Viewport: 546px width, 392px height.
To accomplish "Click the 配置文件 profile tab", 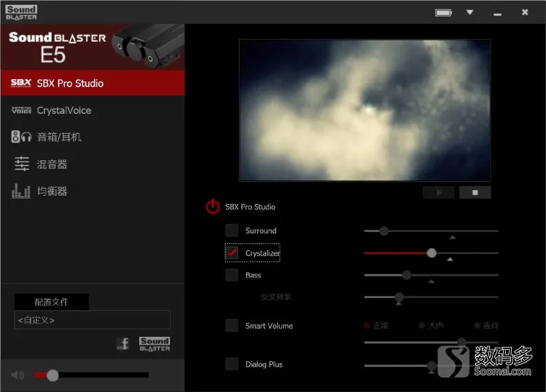I will pyautogui.click(x=52, y=302).
